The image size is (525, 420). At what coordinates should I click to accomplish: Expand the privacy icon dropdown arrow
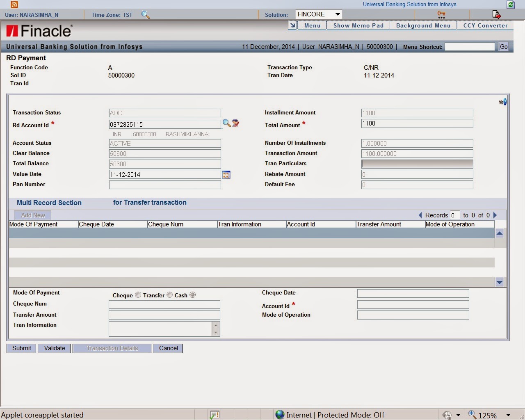coord(458,415)
